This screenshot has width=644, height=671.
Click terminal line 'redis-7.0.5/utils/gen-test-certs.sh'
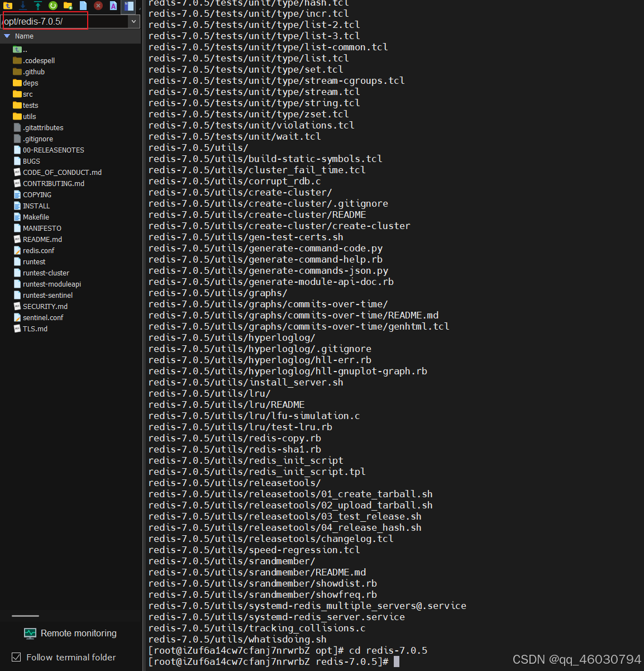pos(246,237)
